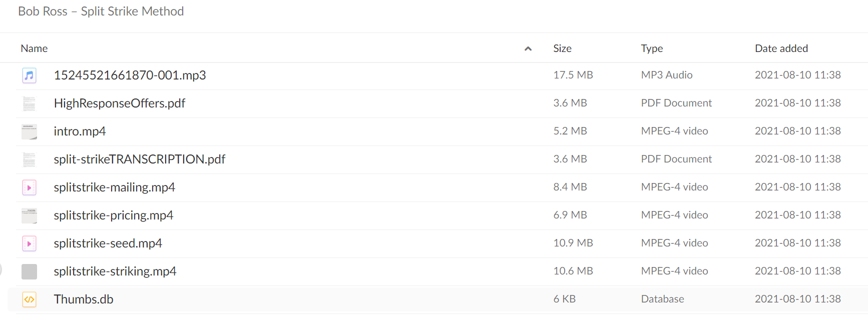Click the MP3 audio file icon
Image resolution: width=868 pixels, height=322 pixels.
[x=29, y=75]
